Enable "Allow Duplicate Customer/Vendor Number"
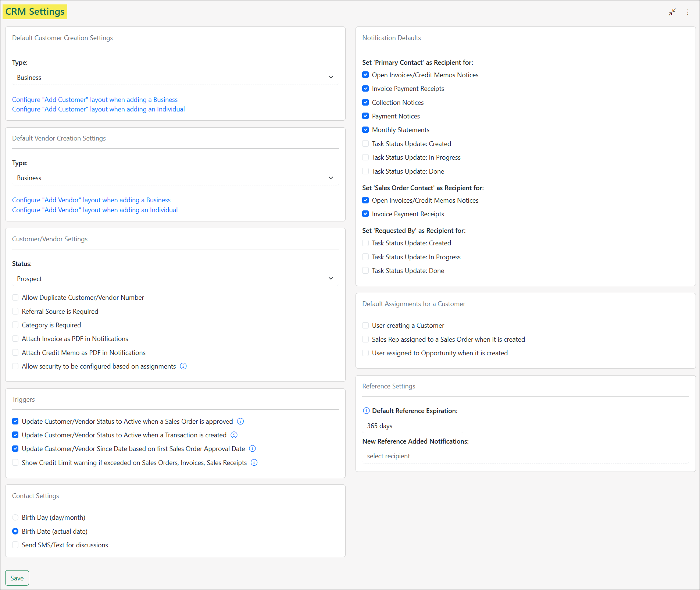700x590 pixels. [15, 297]
